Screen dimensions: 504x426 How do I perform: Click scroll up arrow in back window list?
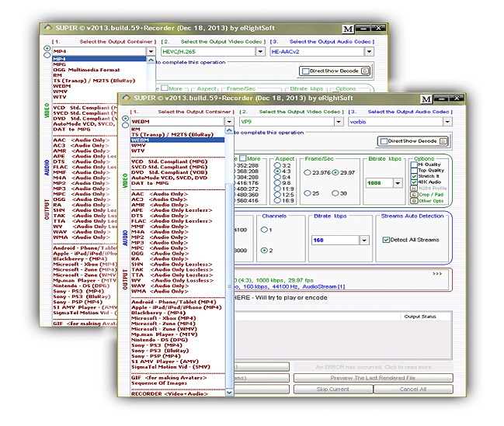(151, 60)
